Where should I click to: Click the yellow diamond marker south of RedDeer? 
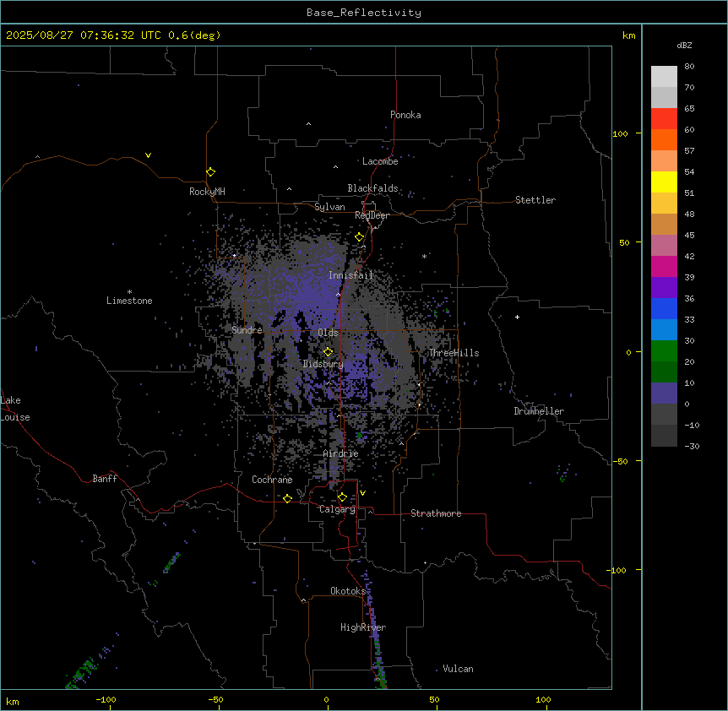359,237
